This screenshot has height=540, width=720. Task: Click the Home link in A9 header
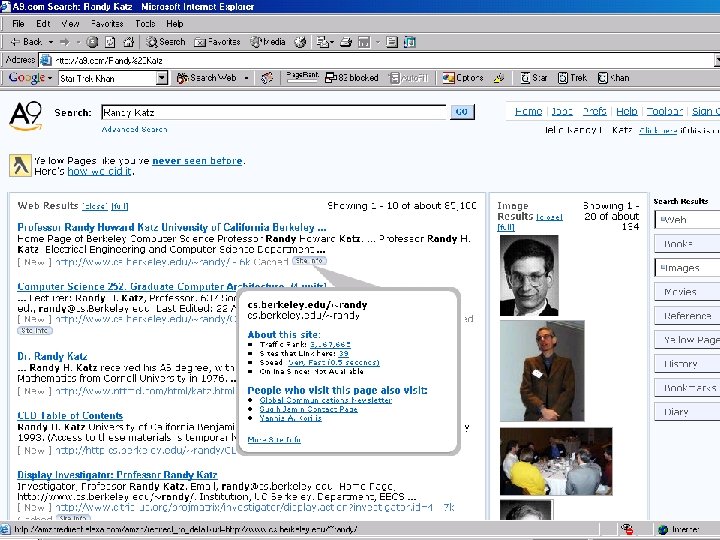pyautogui.click(x=528, y=111)
